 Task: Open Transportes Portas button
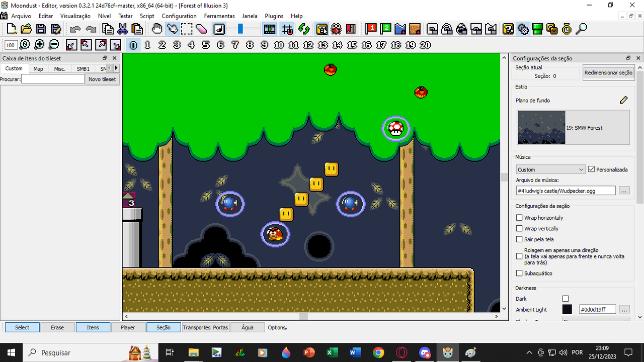tap(205, 327)
